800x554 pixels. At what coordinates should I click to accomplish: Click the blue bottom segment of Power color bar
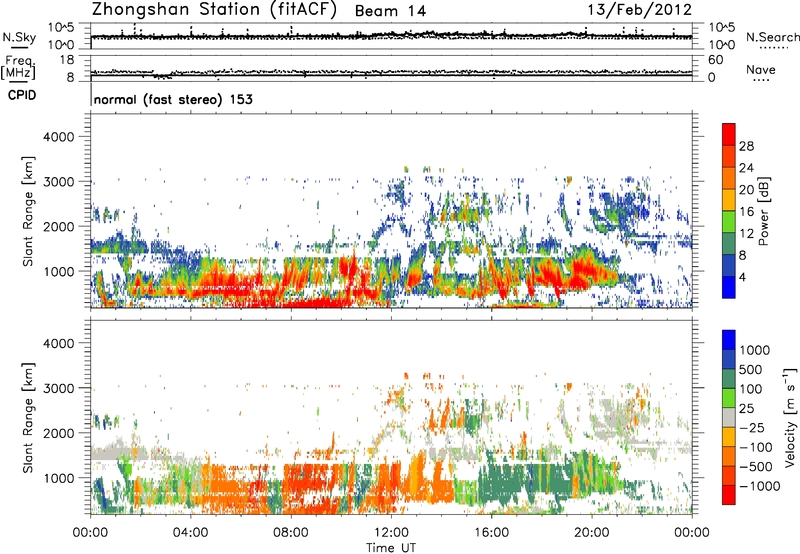point(729,287)
